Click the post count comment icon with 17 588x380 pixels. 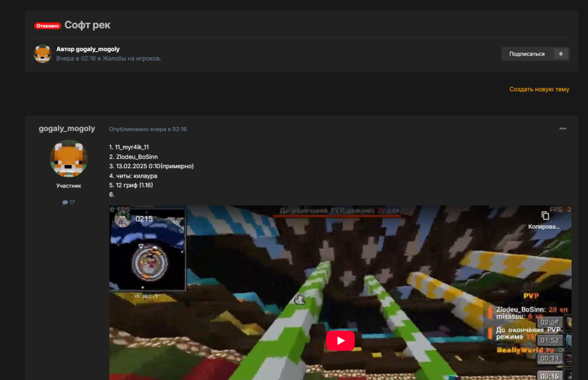pos(68,202)
